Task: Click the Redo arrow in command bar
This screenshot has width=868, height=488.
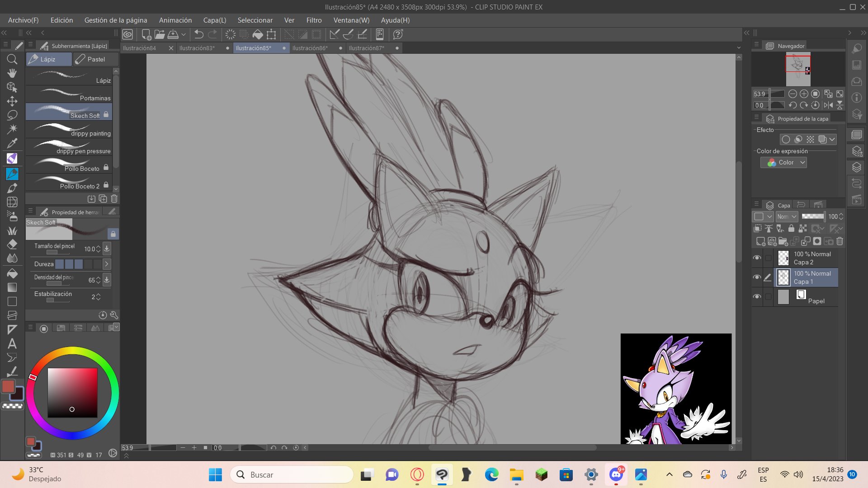Action: (x=212, y=34)
